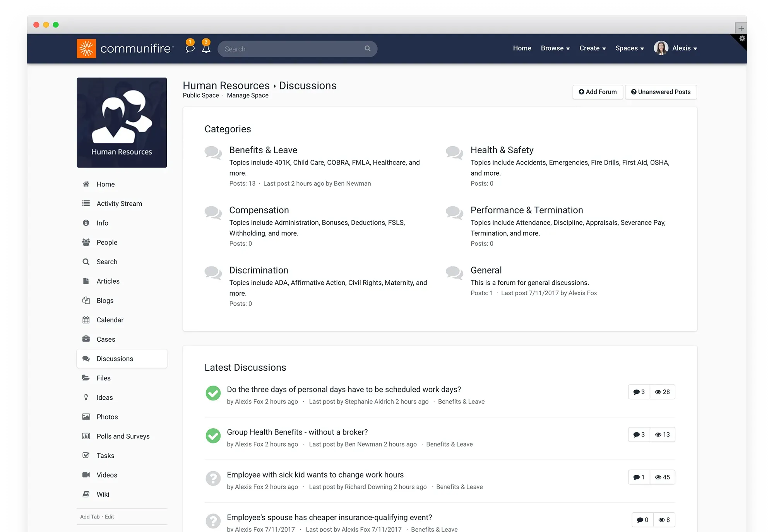The width and height of the screenshot is (774, 532).
Task: Click the 28 views count on personal days
Action: pos(663,392)
